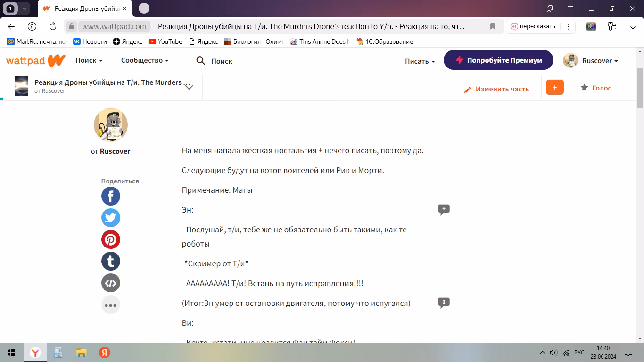The width and height of the screenshot is (644, 362).
Task: Open the notification center icon
Action: pyautogui.click(x=628, y=353)
